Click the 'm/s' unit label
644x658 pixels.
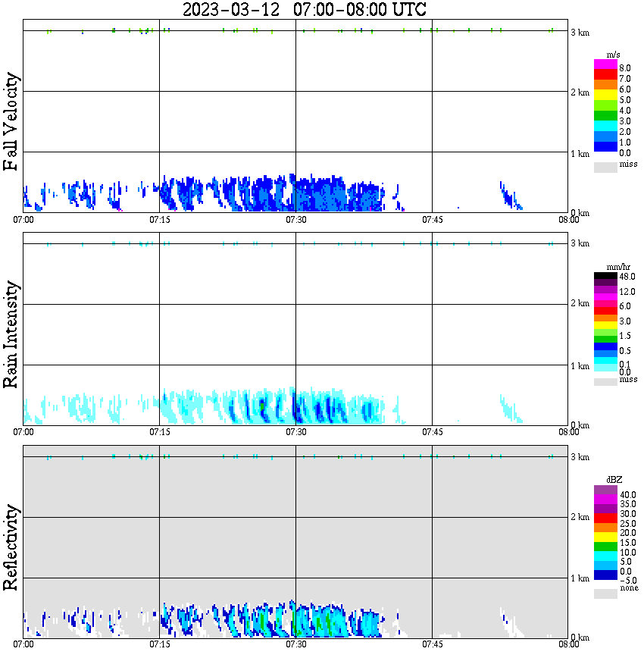click(613, 55)
